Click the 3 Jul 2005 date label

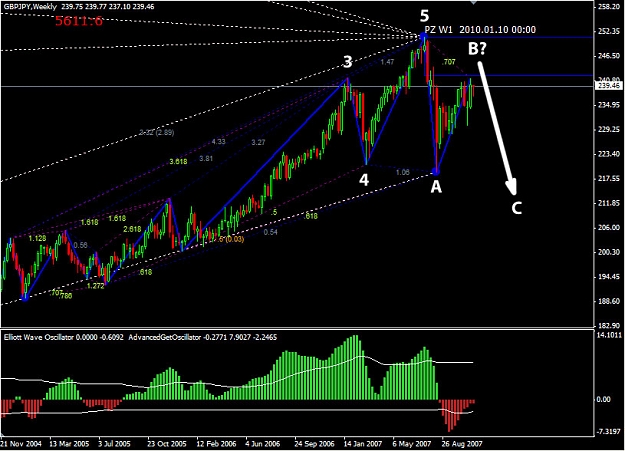coord(114,444)
